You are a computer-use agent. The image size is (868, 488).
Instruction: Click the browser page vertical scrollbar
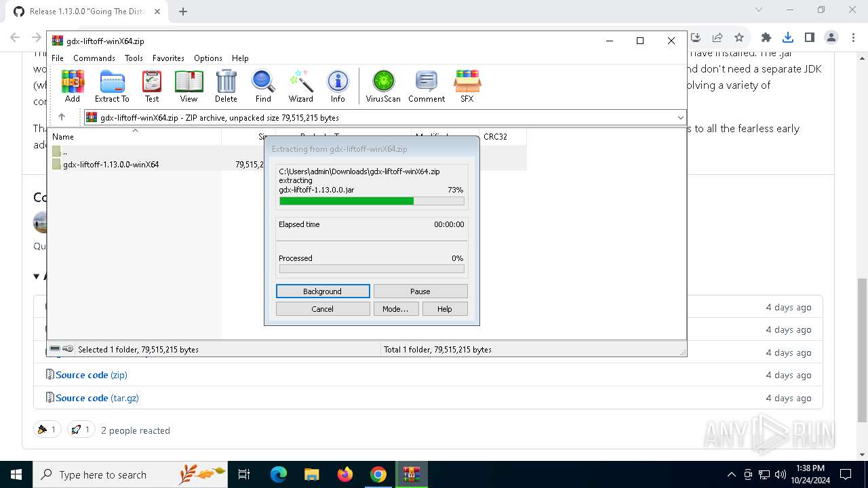click(x=863, y=349)
